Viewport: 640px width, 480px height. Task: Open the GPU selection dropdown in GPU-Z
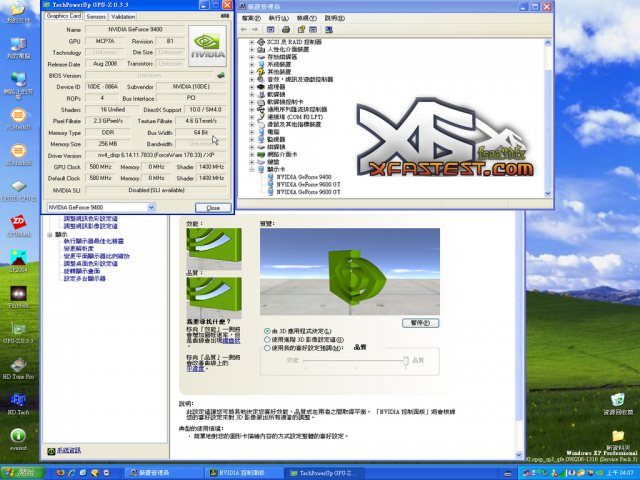pyautogui.click(x=151, y=207)
